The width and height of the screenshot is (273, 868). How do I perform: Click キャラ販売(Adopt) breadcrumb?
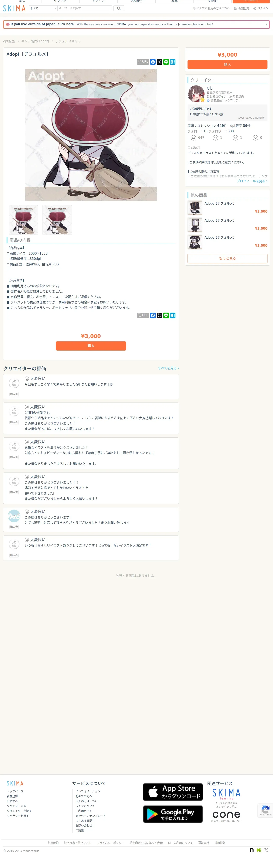click(x=35, y=42)
